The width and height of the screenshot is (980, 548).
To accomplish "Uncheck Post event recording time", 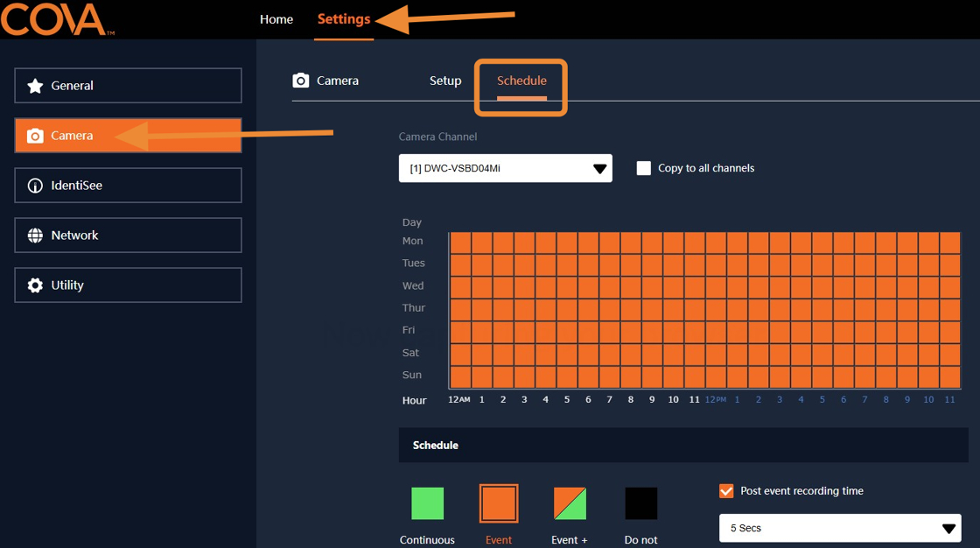I will tap(725, 491).
